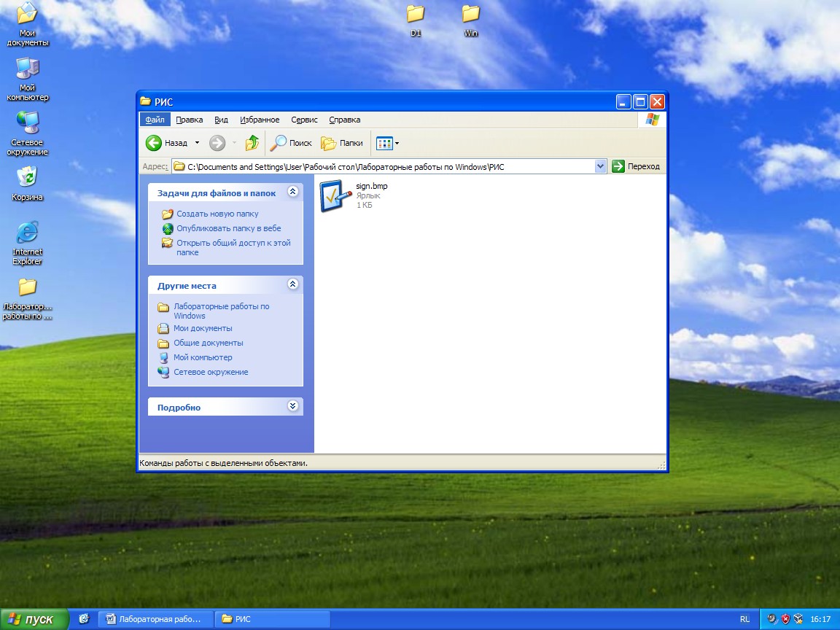The width and height of the screenshot is (840, 630).
Task: Open Мои документы link in sidebar
Action: (x=203, y=328)
